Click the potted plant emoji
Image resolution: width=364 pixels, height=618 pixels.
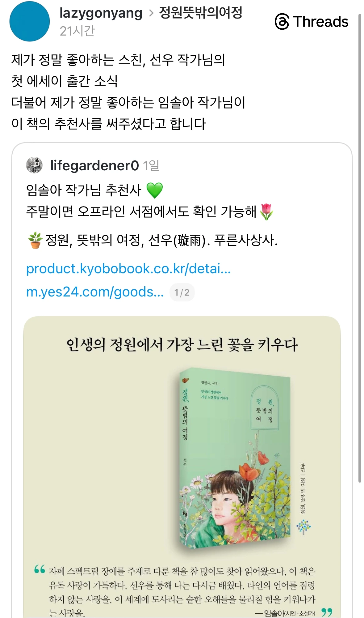(35, 240)
